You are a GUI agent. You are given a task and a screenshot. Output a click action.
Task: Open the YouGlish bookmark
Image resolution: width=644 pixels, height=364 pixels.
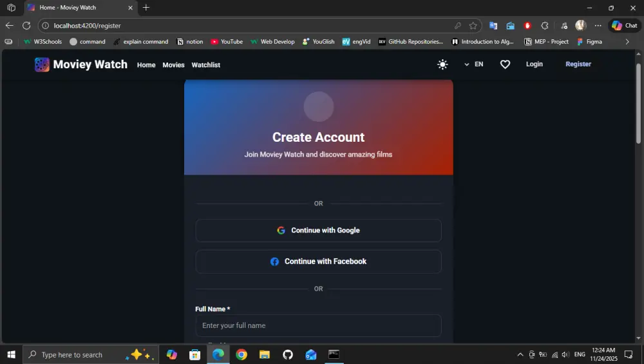click(318, 41)
